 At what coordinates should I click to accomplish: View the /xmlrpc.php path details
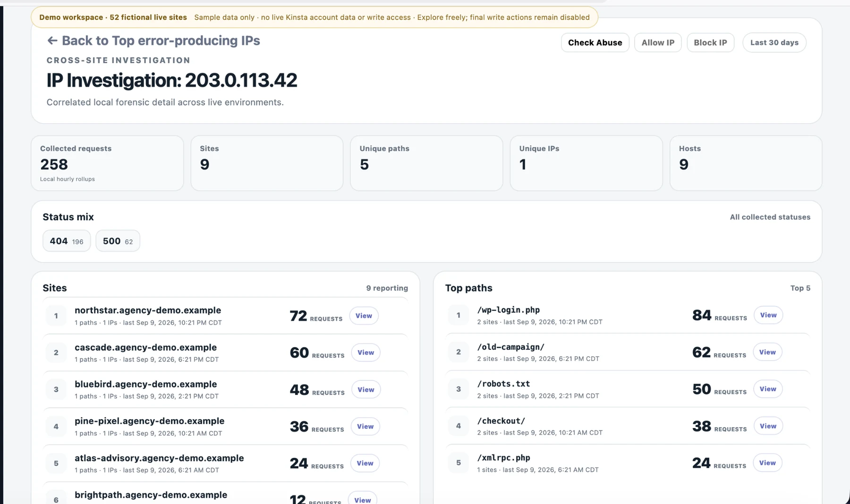point(767,462)
